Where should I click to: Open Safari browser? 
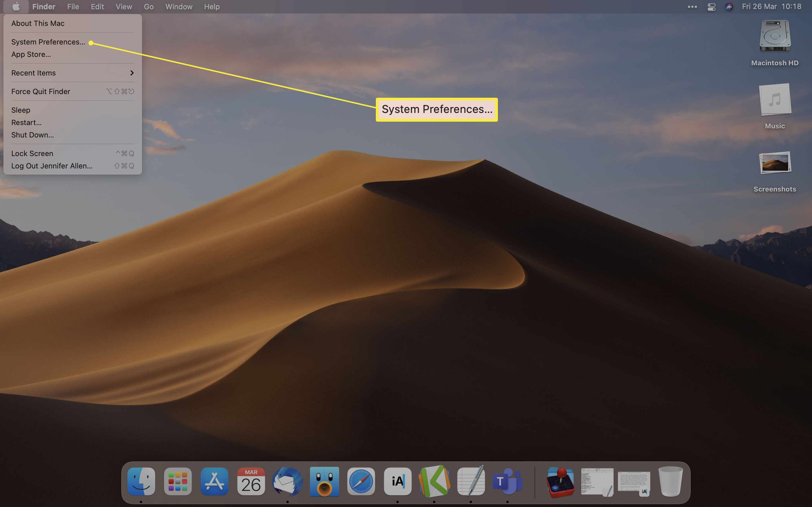click(x=360, y=481)
